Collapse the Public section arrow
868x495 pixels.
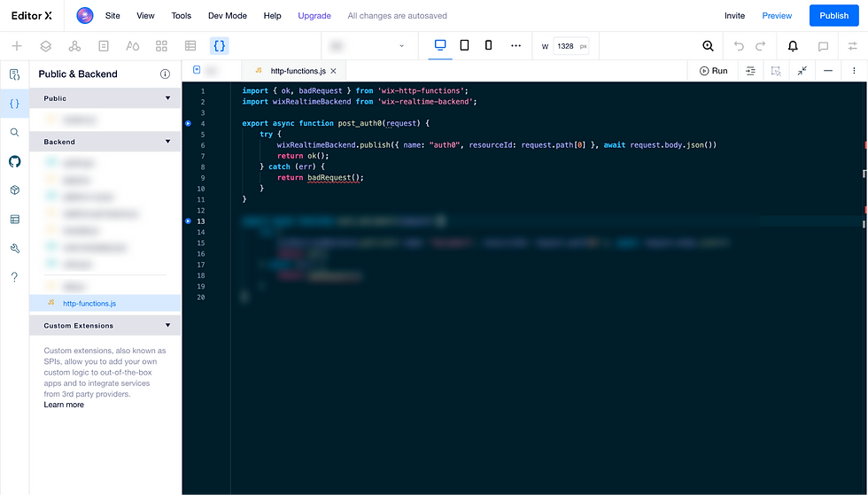coord(167,98)
